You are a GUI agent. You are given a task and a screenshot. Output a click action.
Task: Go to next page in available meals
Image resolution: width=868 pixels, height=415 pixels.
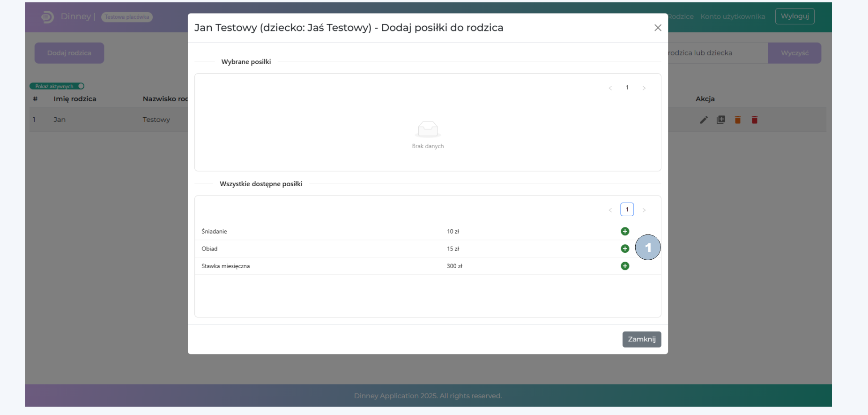click(644, 210)
